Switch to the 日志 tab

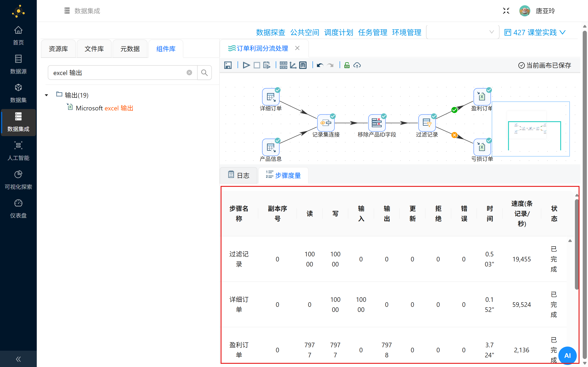[x=239, y=175]
